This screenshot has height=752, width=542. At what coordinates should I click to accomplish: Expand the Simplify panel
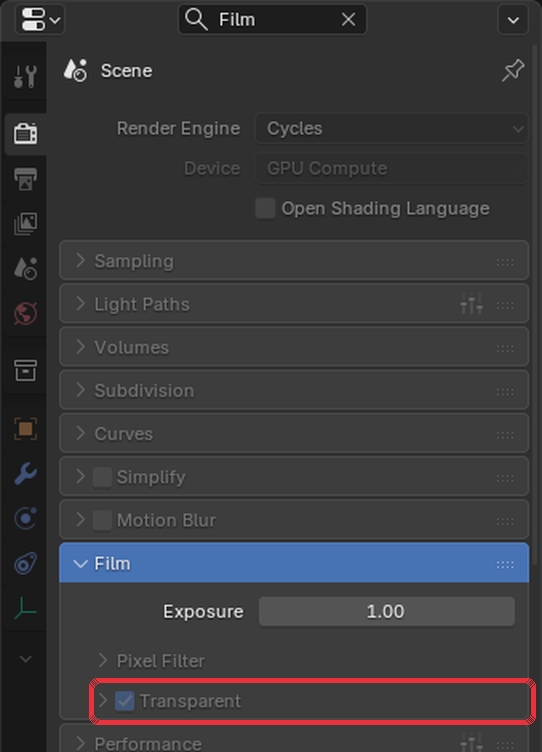pyautogui.click(x=81, y=477)
